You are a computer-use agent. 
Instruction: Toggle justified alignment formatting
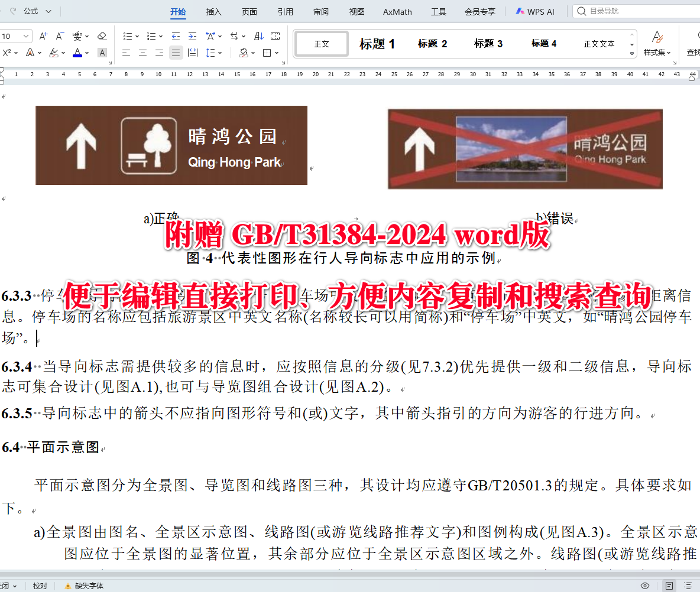176,53
